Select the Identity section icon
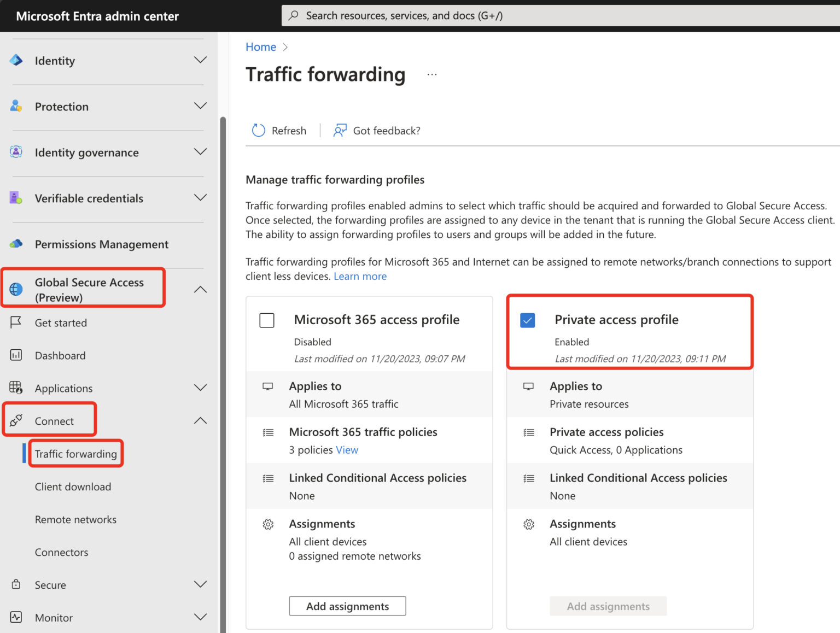 (x=16, y=61)
